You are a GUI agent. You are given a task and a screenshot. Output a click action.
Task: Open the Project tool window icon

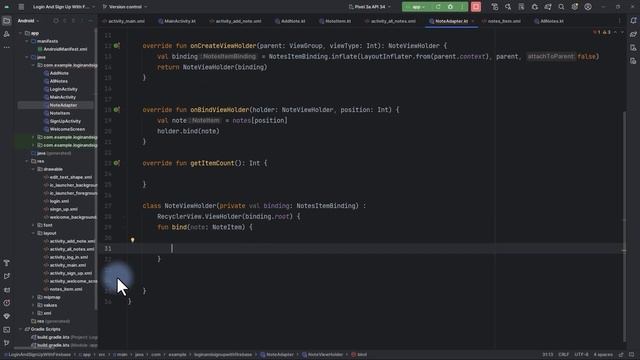click(7, 21)
